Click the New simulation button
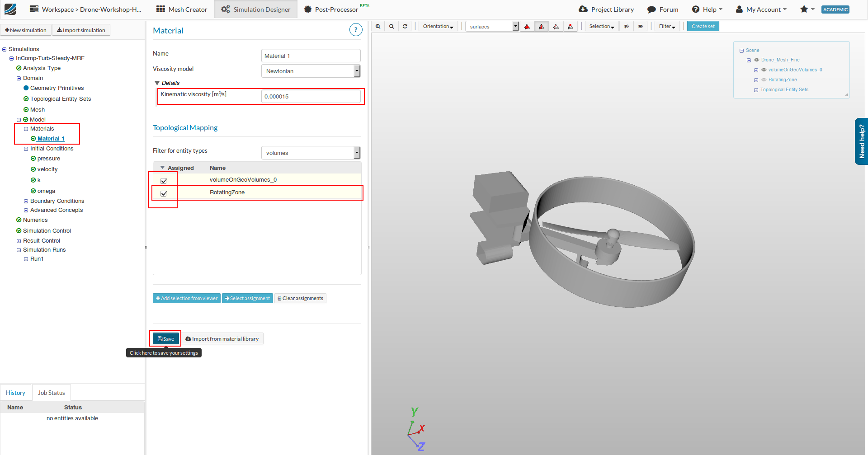This screenshot has height=455, width=868. (x=26, y=30)
